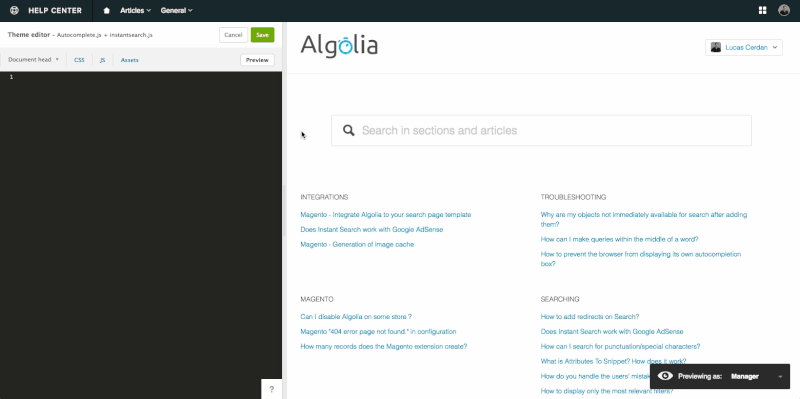Open Can I disable Algolia on some store
Viewport: 800px width, 399px height.
pos(356,317)
